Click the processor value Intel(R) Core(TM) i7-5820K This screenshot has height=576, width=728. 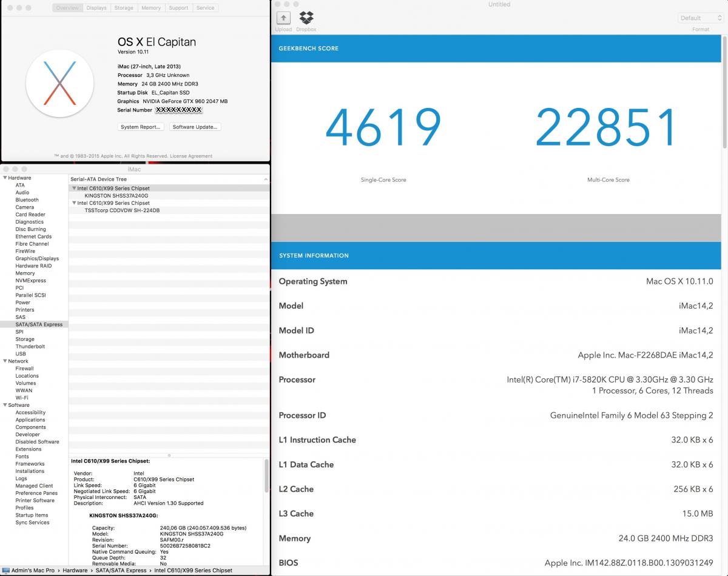click(610, 380)
